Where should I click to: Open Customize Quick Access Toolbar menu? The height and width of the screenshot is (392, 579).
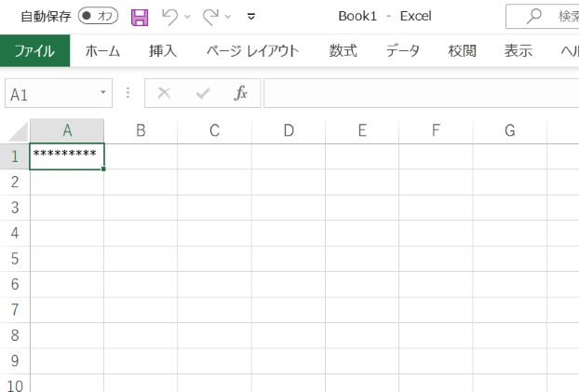251,17
